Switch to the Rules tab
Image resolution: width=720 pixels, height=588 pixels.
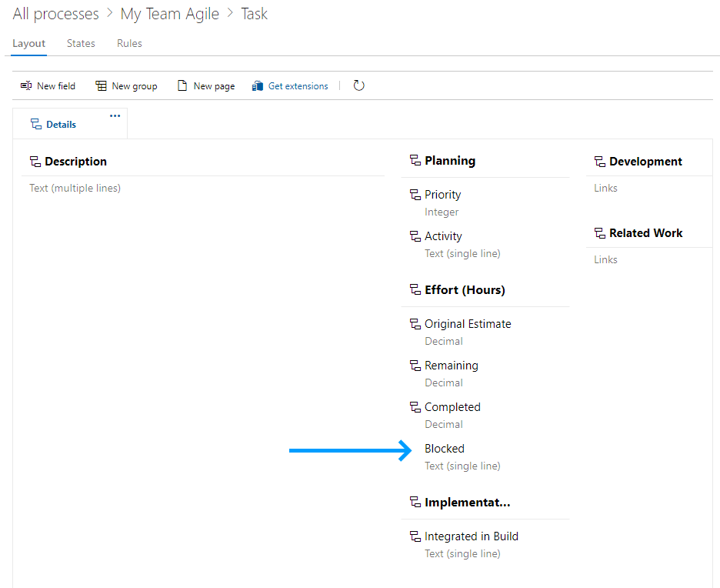pyautogui.click(x=129, y=44)
